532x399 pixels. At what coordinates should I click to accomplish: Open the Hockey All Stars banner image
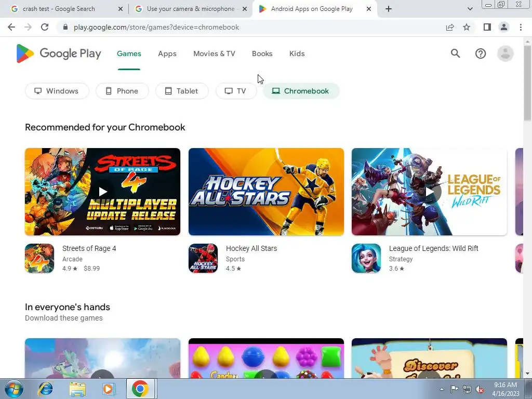tap(267, 192)
